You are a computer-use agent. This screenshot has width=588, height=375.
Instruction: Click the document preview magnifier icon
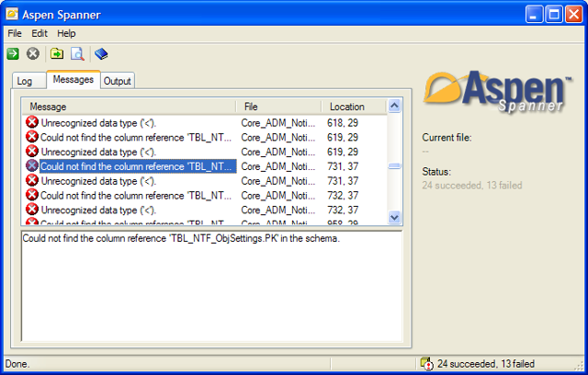pos(77,53)
